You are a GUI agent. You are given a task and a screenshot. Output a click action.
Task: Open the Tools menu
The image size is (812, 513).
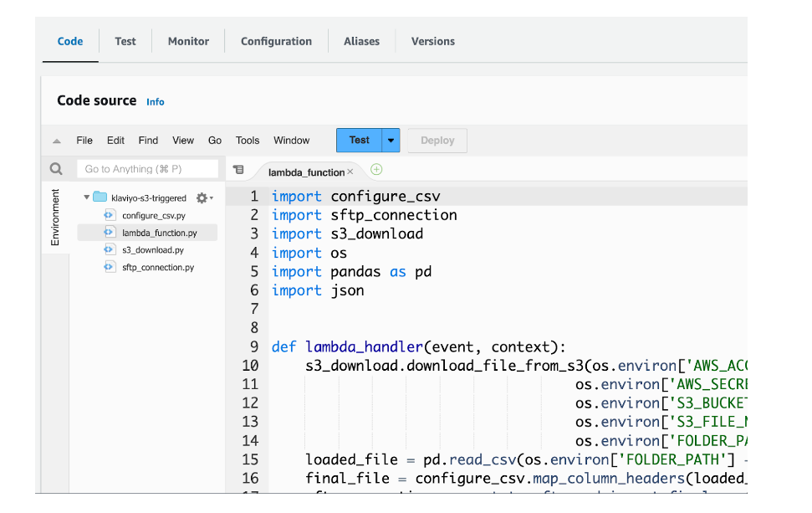(248, 141)
